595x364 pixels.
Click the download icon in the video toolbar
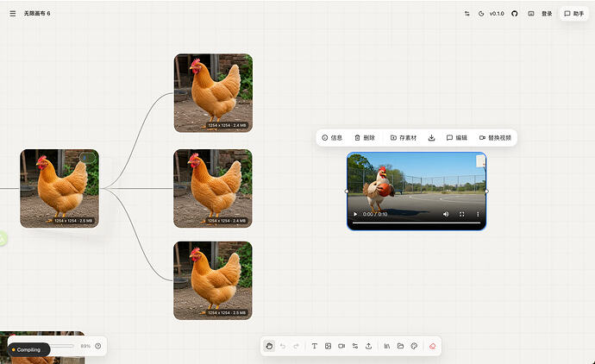point(431,138)
